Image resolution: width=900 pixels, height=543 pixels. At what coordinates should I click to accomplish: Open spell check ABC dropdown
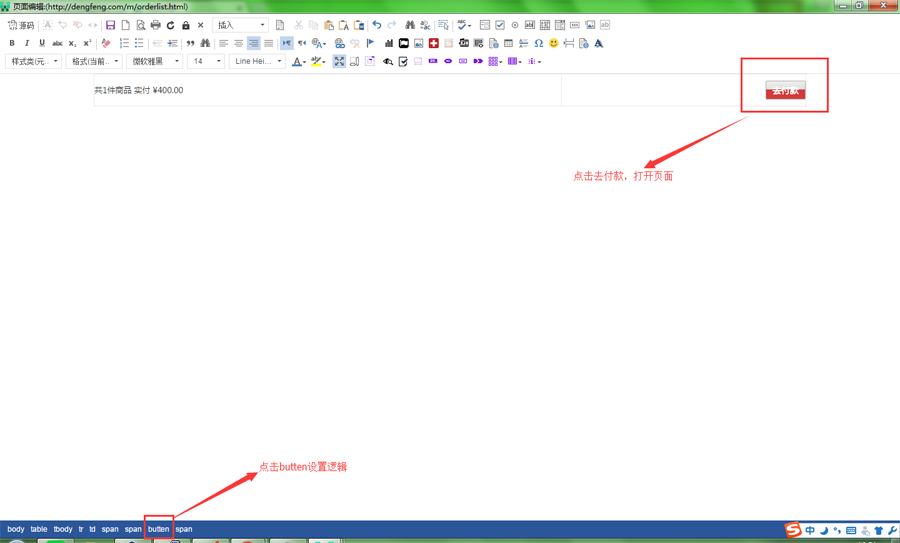click(464, 25)
